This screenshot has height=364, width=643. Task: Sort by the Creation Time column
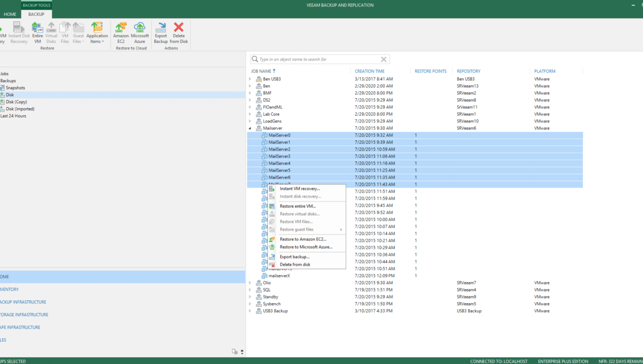tap(369, 71)
